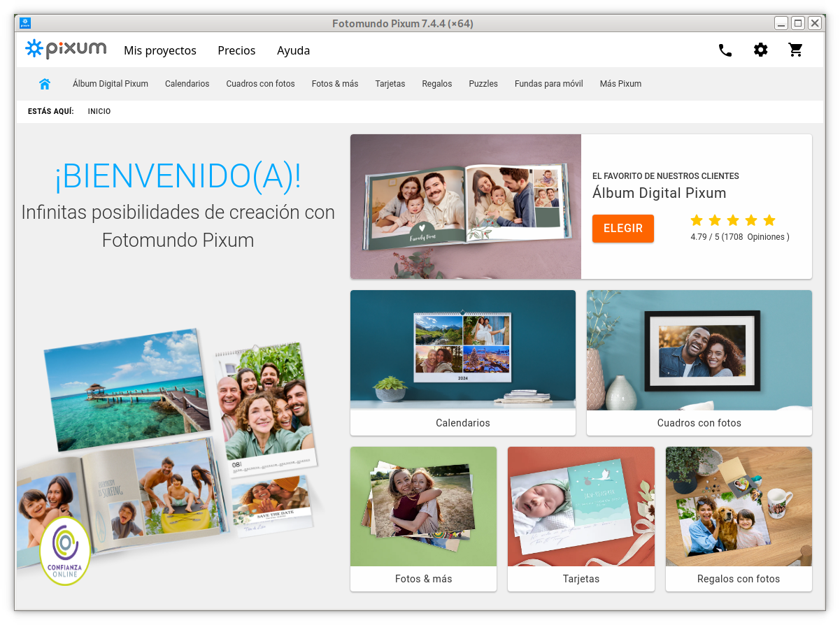Click the Pixum app icon in title bar
Screen dimensions: 840x625
point(25,23)
